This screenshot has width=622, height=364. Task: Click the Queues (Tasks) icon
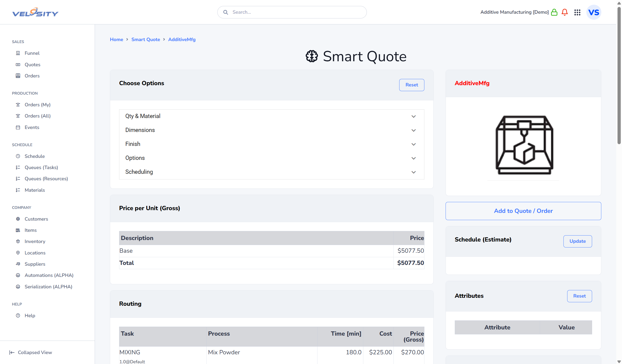coord(18,167)
